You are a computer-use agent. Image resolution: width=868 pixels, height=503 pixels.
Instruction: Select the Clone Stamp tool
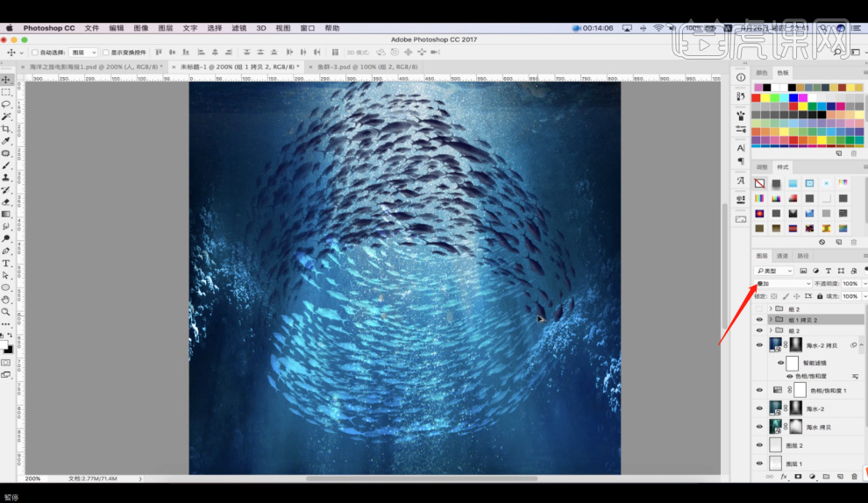pos(6,178)
